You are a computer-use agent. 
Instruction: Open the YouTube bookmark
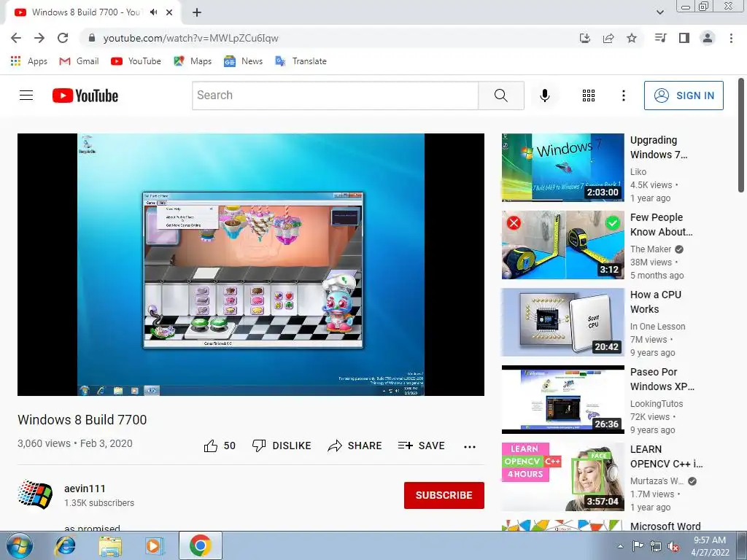point(136,61)
